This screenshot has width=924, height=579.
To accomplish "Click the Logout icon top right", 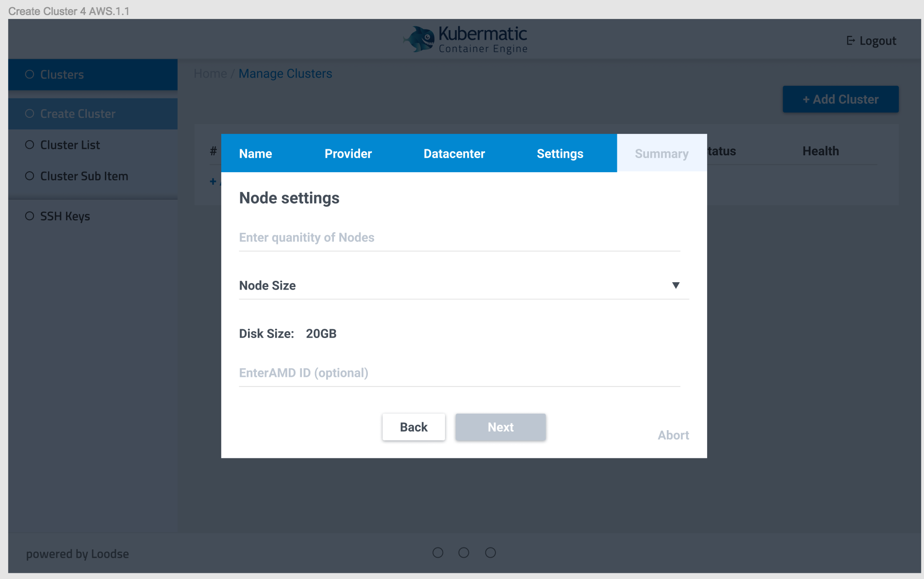I will click(850, 41).
